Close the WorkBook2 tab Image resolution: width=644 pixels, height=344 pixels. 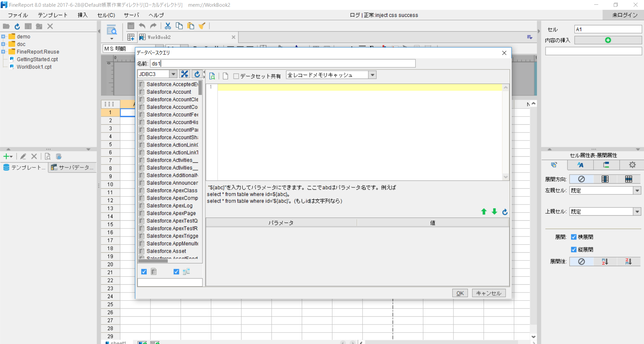(x=234, y=37)
